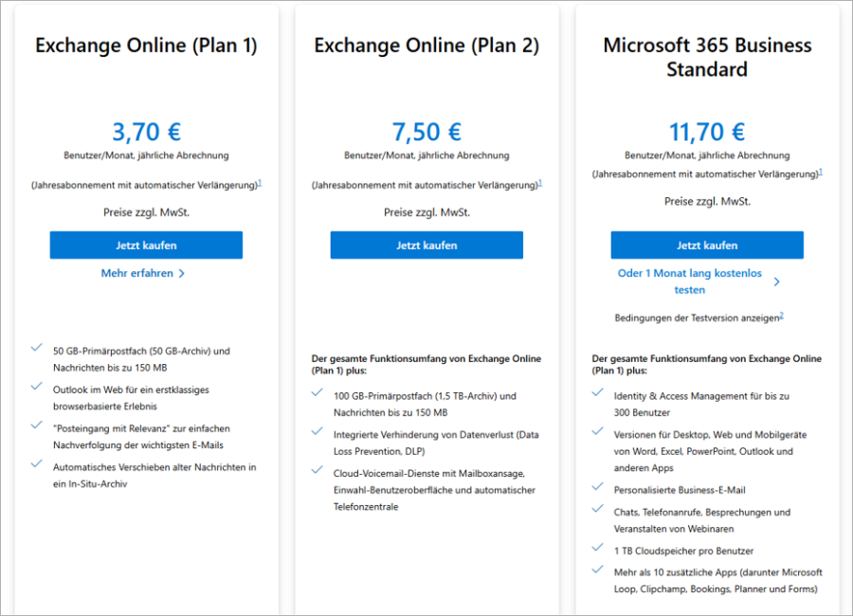Image resolution: width=853 pixels, height=616 pixels.
Task: Click "Jetzt kaufen" for Exchange Online Plan 1
Action: tap(145, 245)
